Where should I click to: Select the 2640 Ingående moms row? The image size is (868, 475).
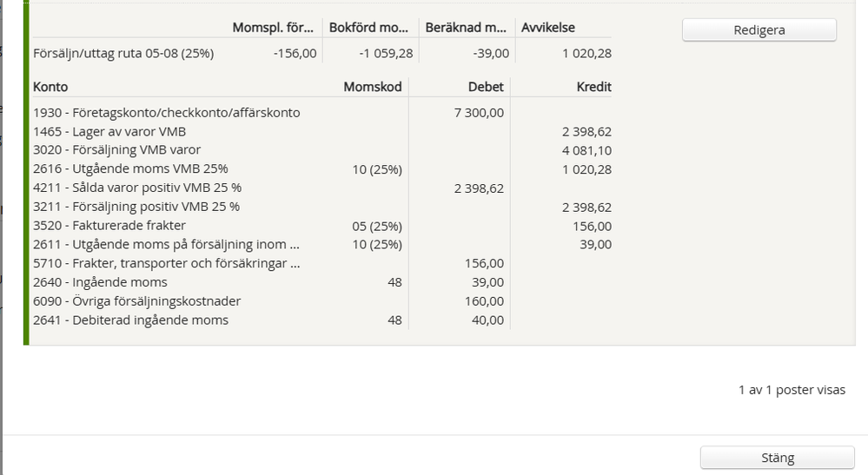(x=100, y=282)
